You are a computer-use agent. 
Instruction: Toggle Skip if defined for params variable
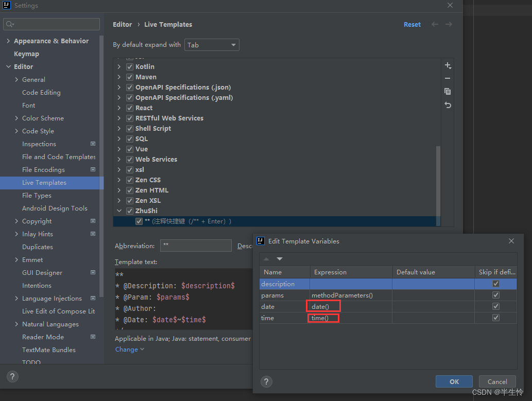pyautogui.click(x=496, y=295)
